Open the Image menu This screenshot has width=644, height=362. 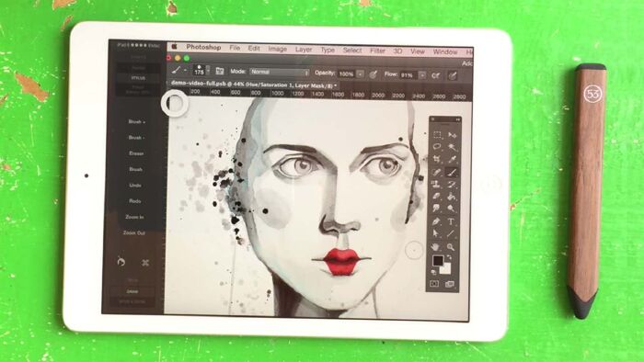[278, 49]
